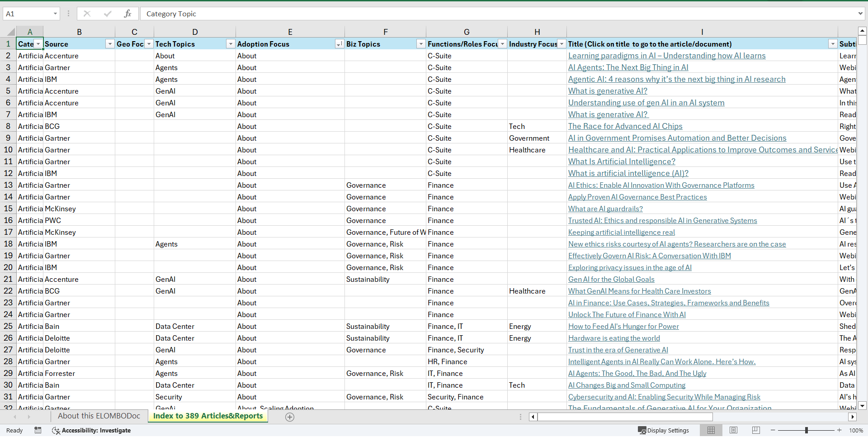Open link AI Agents: The Next Big Thing

628,67
